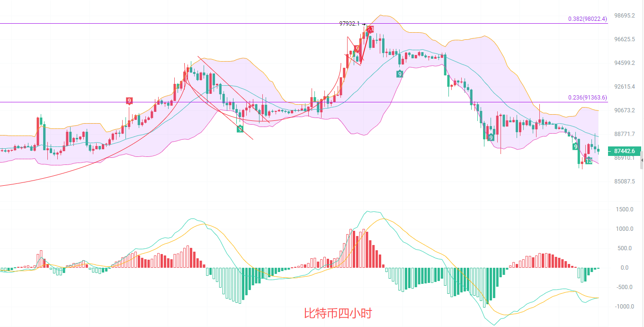This screenshot has width=644, height=327.
Task: Click the 1500.0 MACD axis label
Action: (625, 209)
